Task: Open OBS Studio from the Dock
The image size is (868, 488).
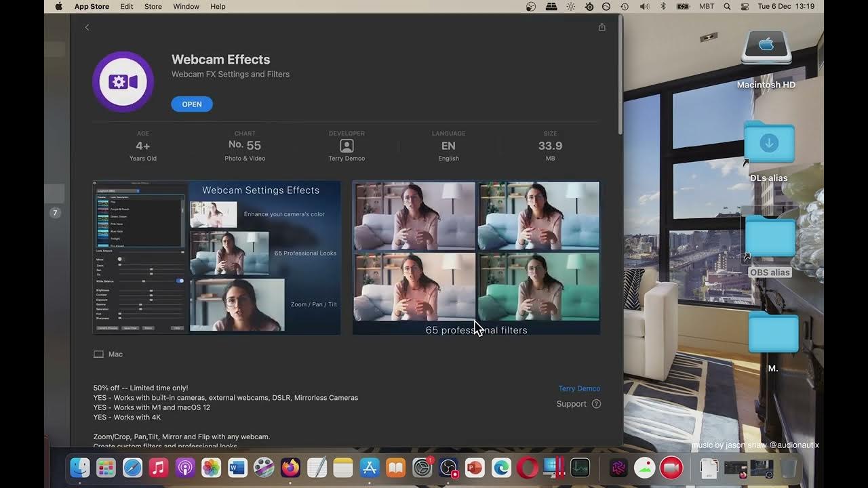Action: [x=449, y=468]
